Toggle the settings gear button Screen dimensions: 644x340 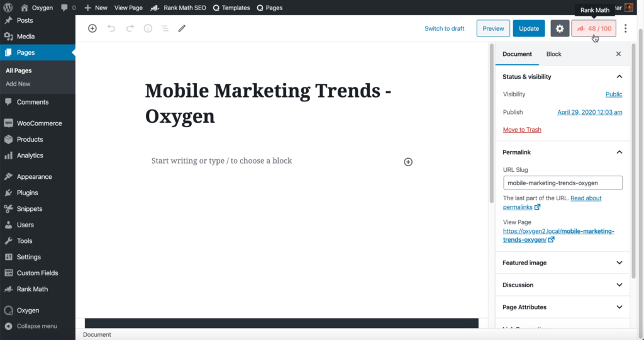point(560,28)
